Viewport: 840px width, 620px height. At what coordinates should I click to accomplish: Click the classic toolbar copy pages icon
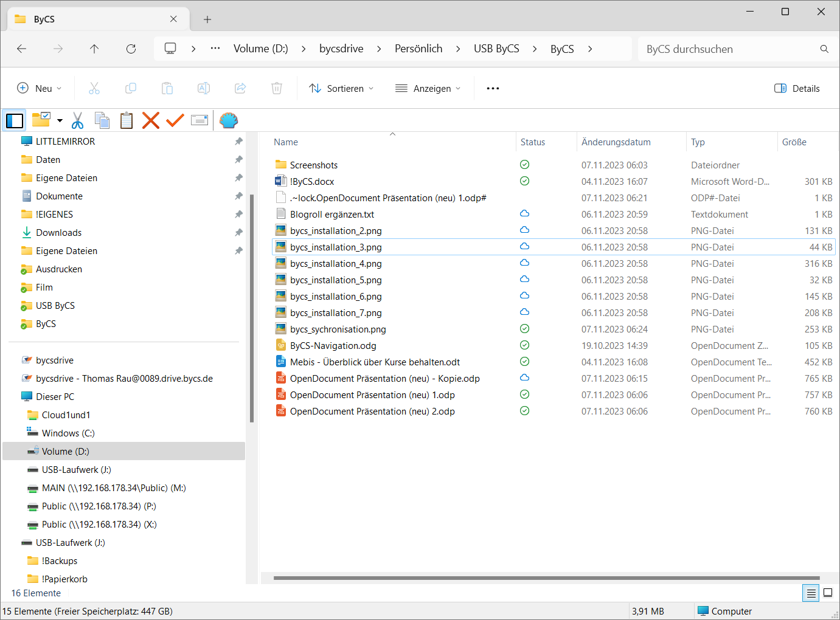[x=102, y=120]
